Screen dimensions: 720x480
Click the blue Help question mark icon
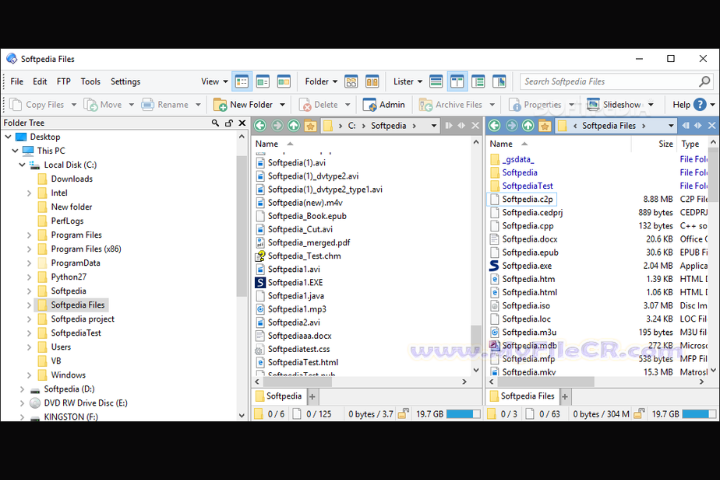click(x=700, y=105)
